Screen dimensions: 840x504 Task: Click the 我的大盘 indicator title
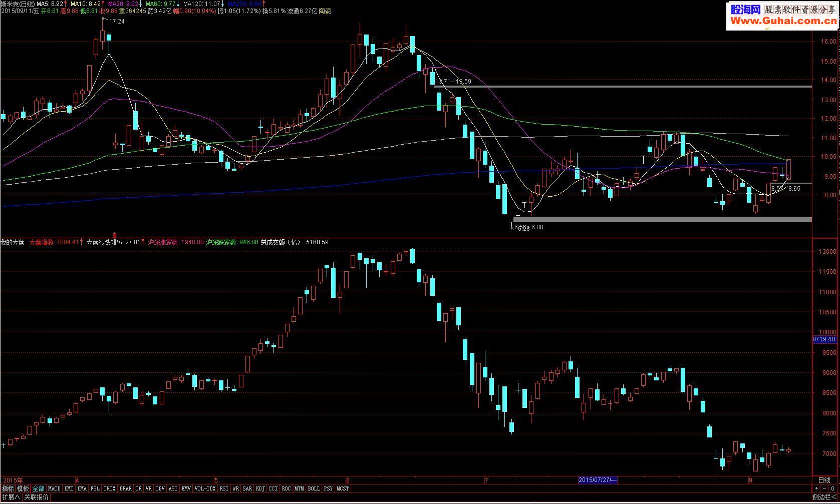pyautogui.click(x=12, y=242)
